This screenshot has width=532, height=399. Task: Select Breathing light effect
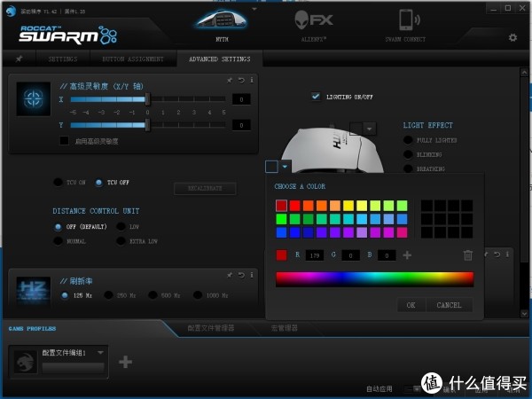click(408, 168)
